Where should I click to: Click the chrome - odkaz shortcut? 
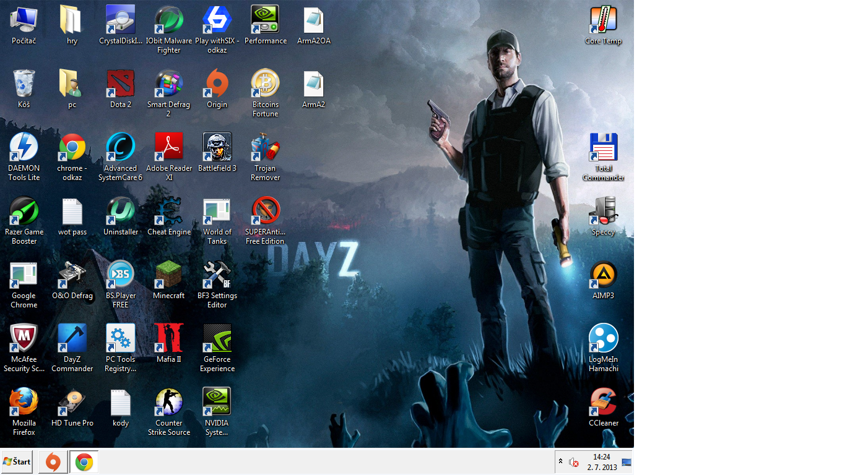point(72,157)
